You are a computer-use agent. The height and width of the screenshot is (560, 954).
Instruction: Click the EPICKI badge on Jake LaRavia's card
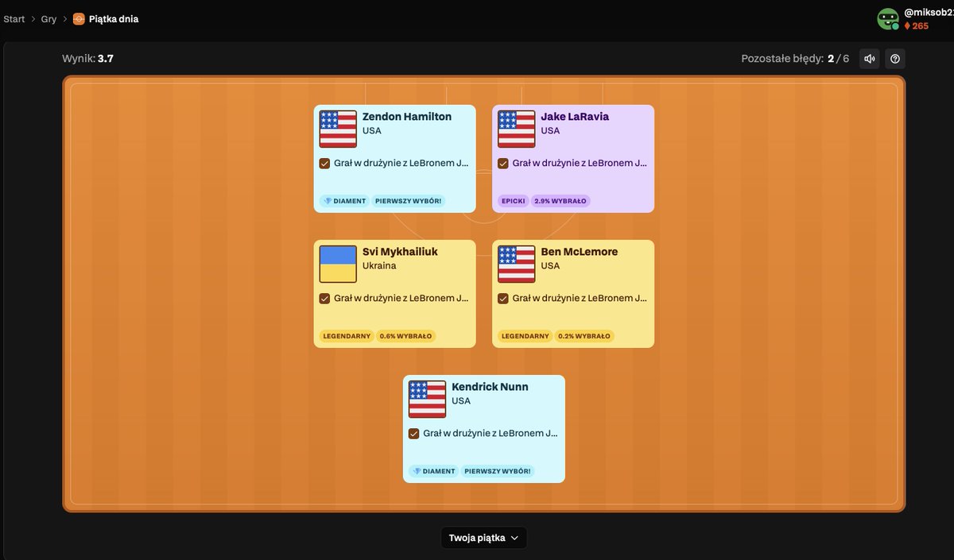514,201
